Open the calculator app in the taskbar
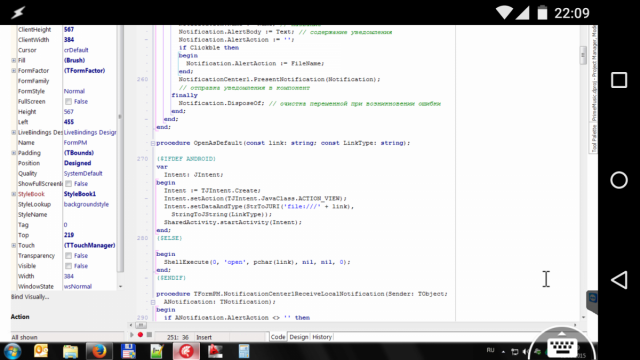This screenshot has width=640, height=360. tap(244, 351)
